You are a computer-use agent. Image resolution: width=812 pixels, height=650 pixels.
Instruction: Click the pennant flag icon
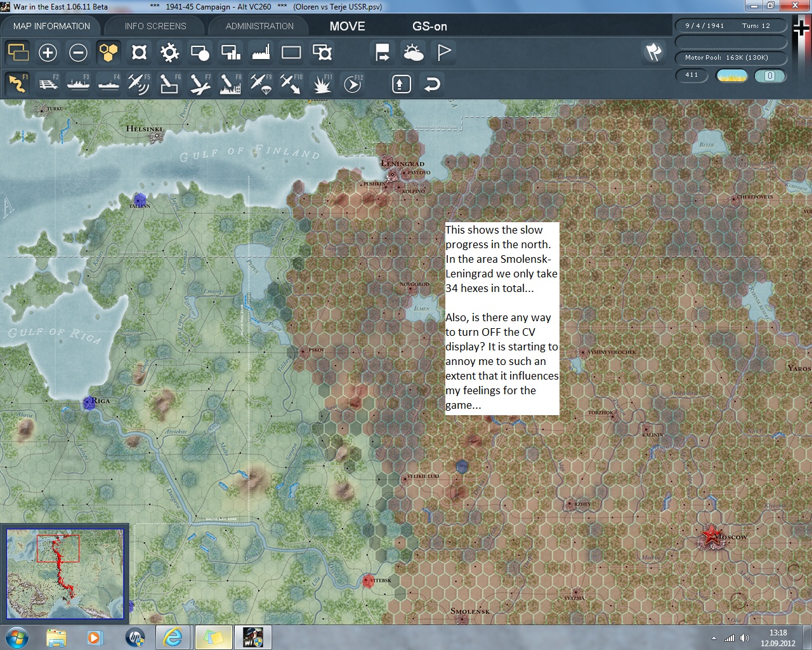pos(443,52)
